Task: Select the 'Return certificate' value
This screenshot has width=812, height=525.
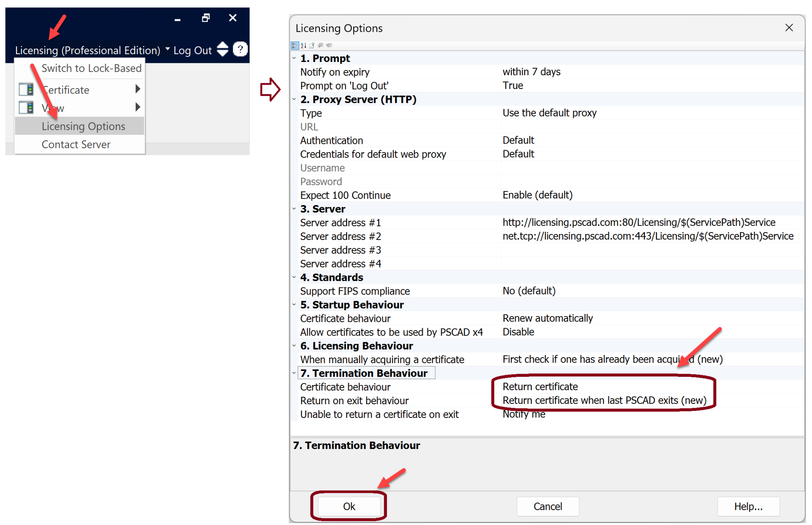Action: [652, 387]
